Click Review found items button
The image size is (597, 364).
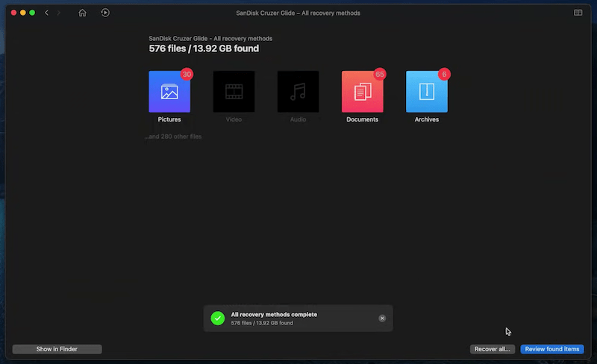pyautogui.click(x=551, y=349)
